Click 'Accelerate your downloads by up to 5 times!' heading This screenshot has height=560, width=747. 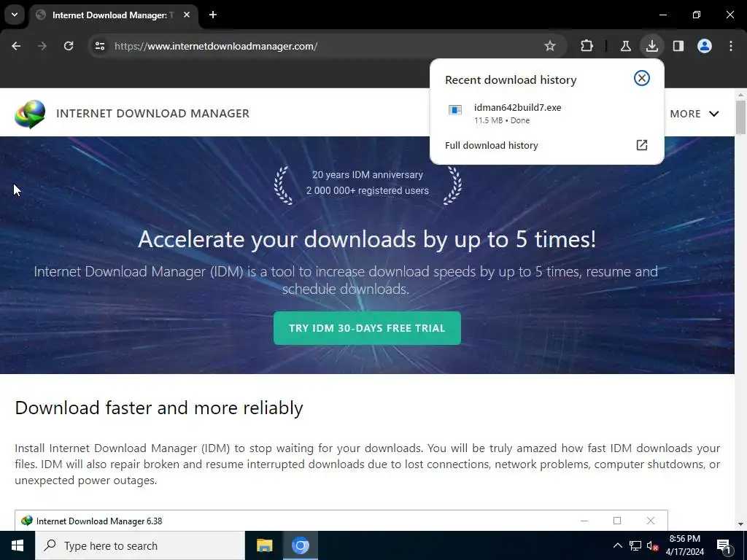(367, 239)
